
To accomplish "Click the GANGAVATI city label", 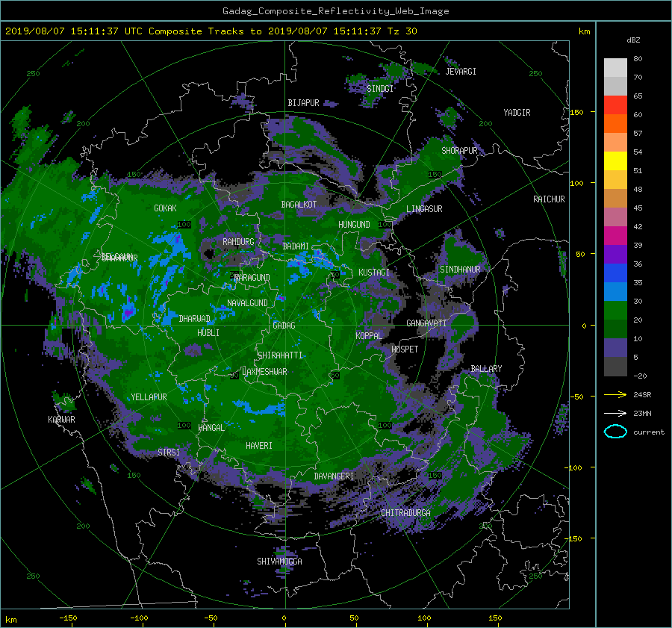I will click(426, 323).
